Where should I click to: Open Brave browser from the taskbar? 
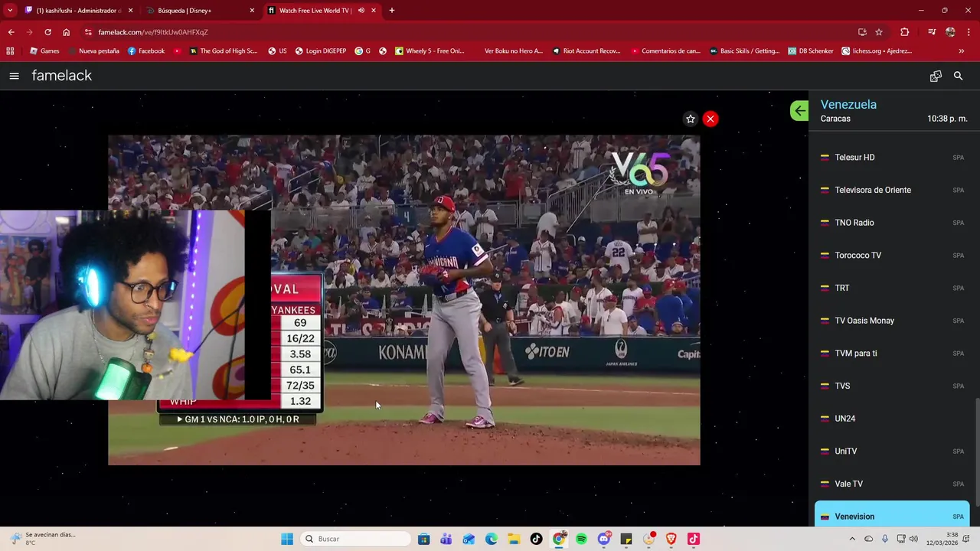[x=671, y=539]
